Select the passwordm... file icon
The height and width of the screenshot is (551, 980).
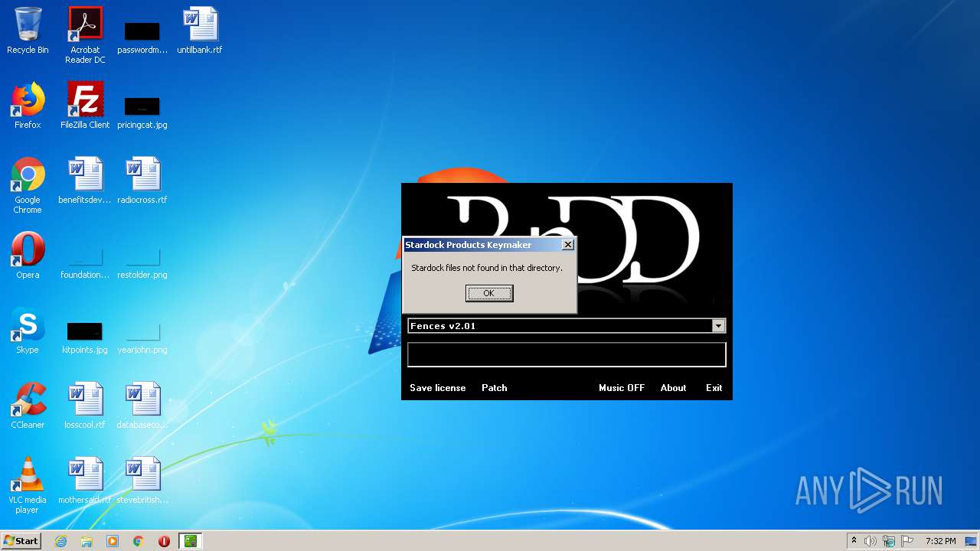[142, 37]
